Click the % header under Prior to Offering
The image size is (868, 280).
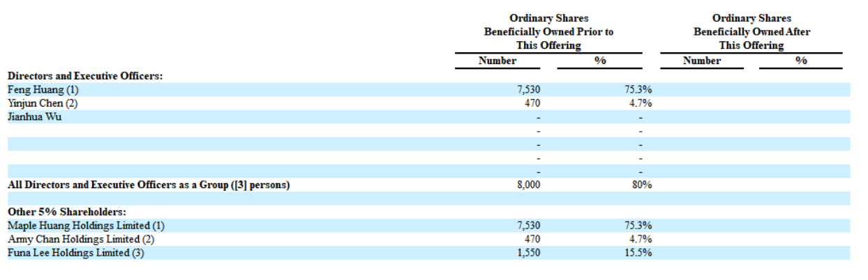click(x=600, y=61)
